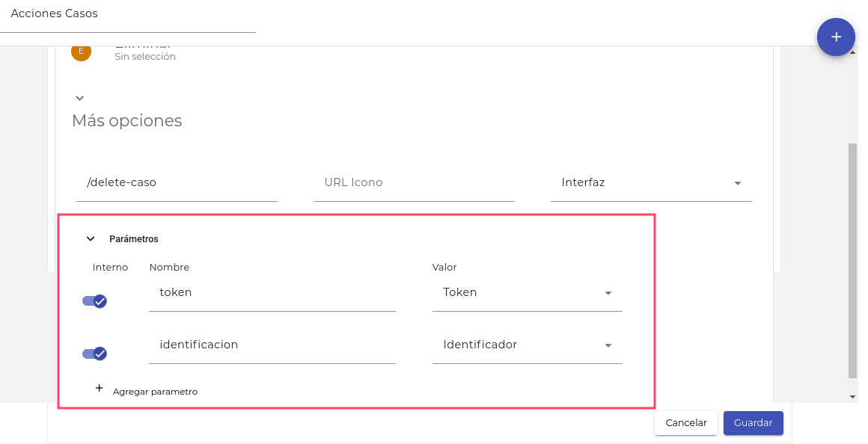
Task: Disable the Interno toggle for token
Action: (95, 301)
